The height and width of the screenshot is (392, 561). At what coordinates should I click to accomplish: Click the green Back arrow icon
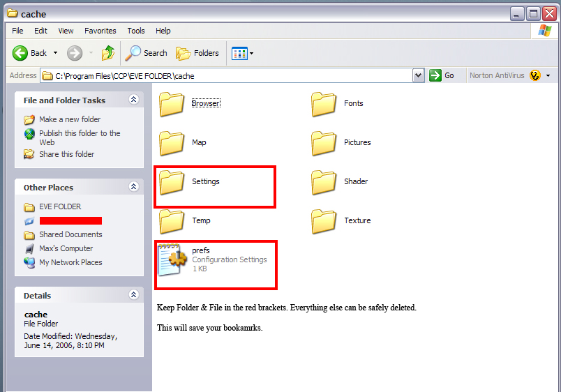pyautogui.click(x=20, y=53)
